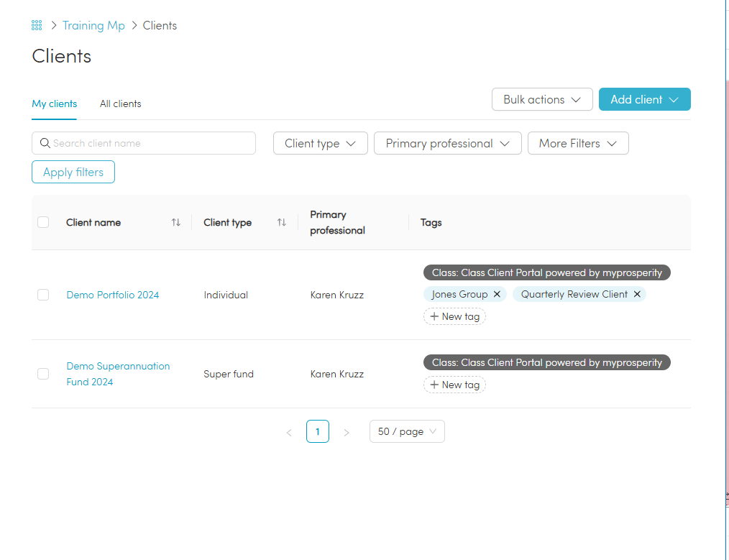The image size is (729, 560).
Task: Open the Bulk actions dropdown
Action: click(542, 99)
